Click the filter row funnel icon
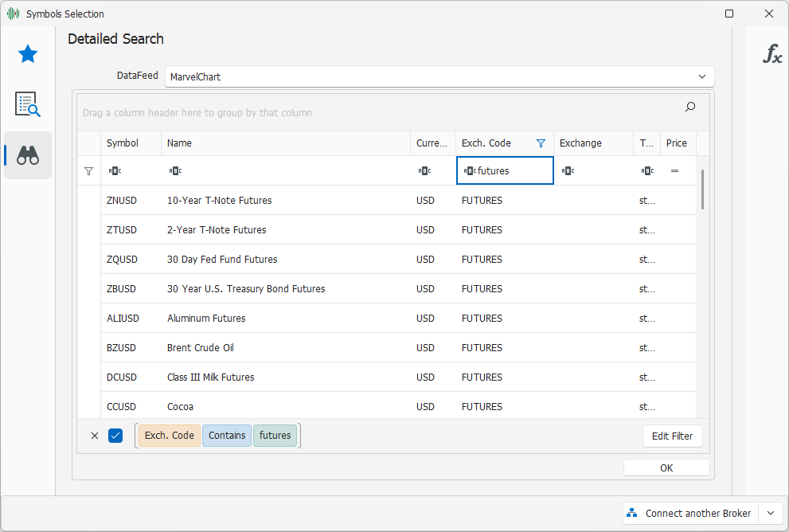 pyautogui.click(x=88, y=171)
